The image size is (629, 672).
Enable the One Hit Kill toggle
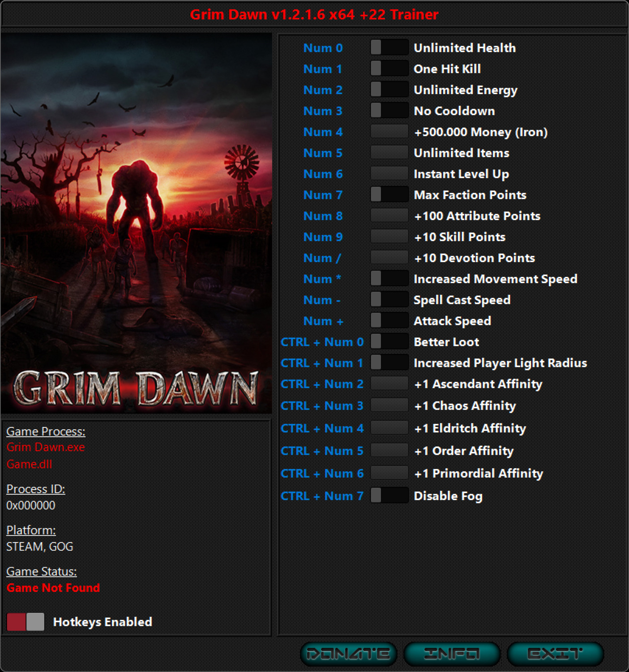(389, 69)
